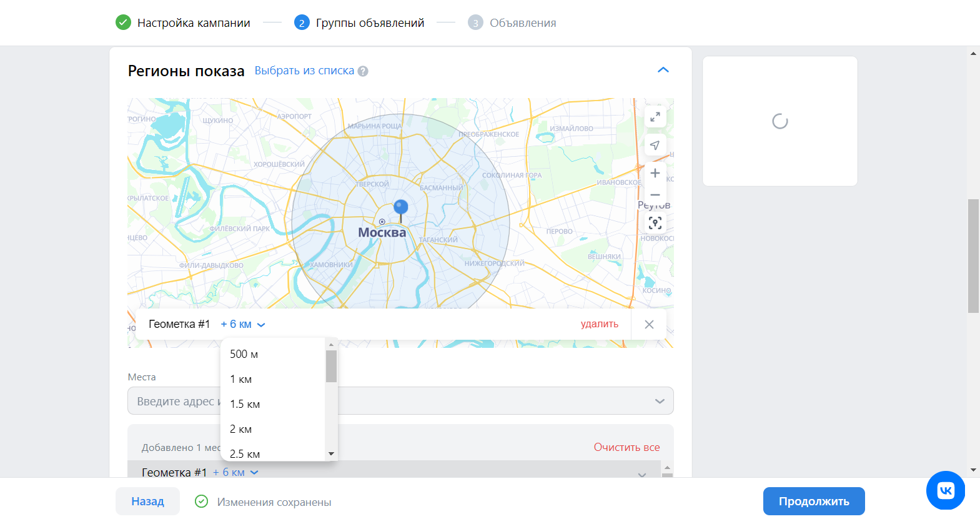Screen dimensions: 980x524
Task: Zoom out the map with minus button
Action: tap(655, 195)
